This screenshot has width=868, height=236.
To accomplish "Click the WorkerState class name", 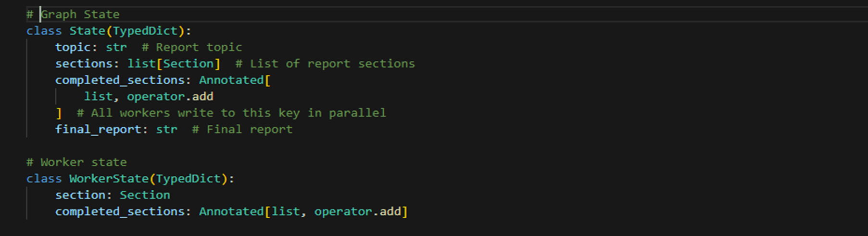I will click(x=109, y=179).
